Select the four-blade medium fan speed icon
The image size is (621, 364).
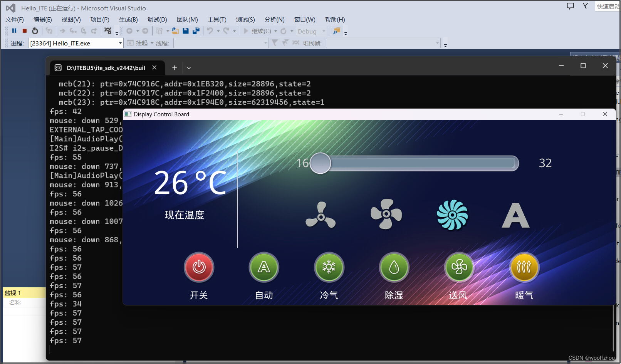pos(386,214)
